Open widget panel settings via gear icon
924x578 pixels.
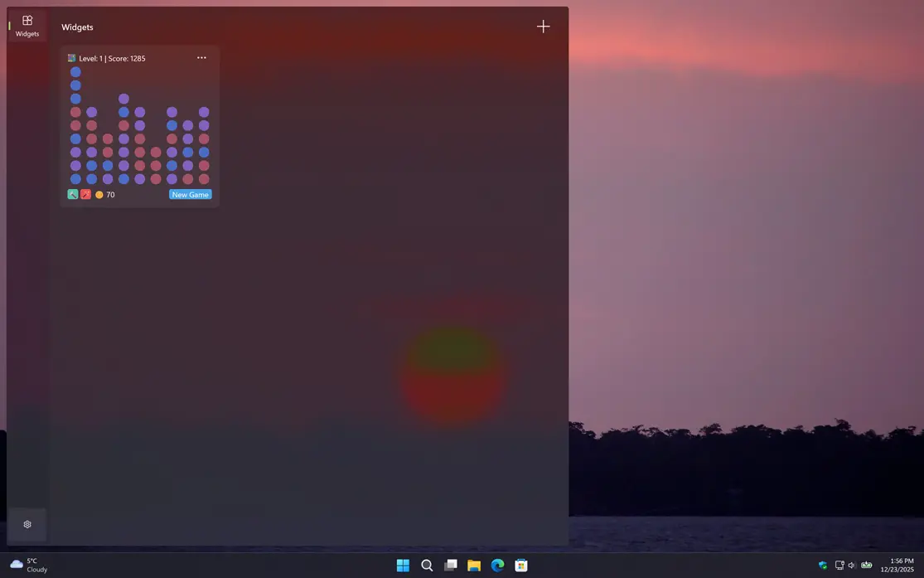coord(27,524)
